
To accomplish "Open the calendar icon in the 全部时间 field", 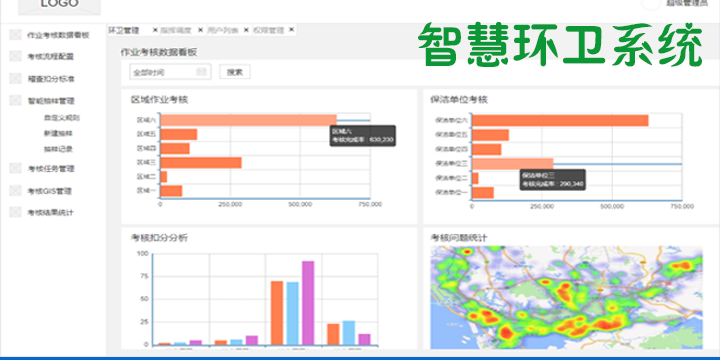I will pos(202,72).
